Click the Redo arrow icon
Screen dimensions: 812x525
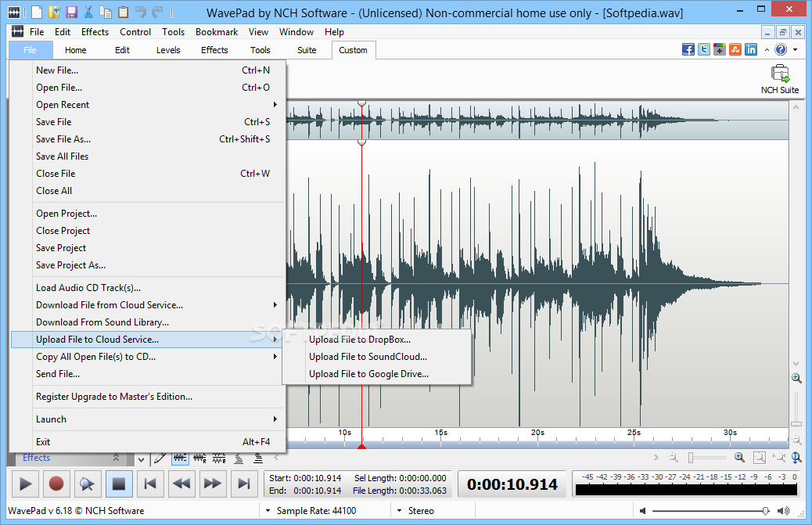[x=157, y=12]
